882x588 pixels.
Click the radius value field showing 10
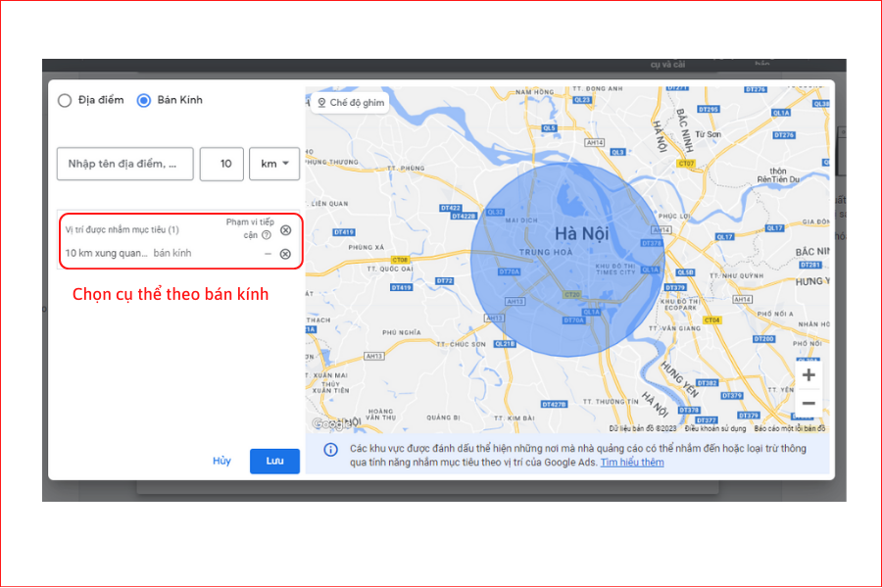click(x=221, y=164)
